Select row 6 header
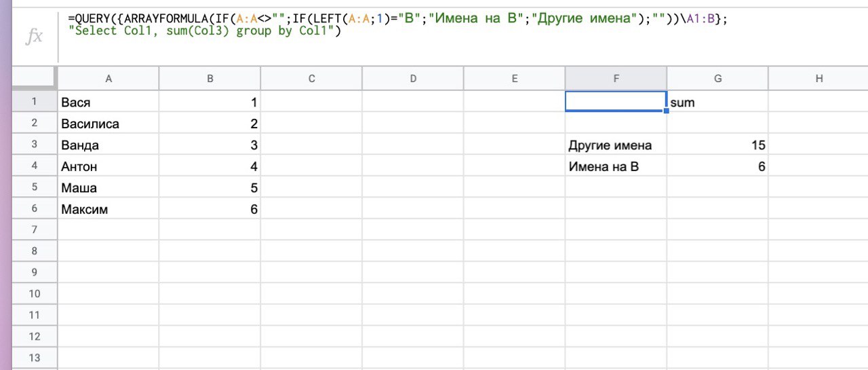The height and width of the screenshot is (370, 868). 35,208
